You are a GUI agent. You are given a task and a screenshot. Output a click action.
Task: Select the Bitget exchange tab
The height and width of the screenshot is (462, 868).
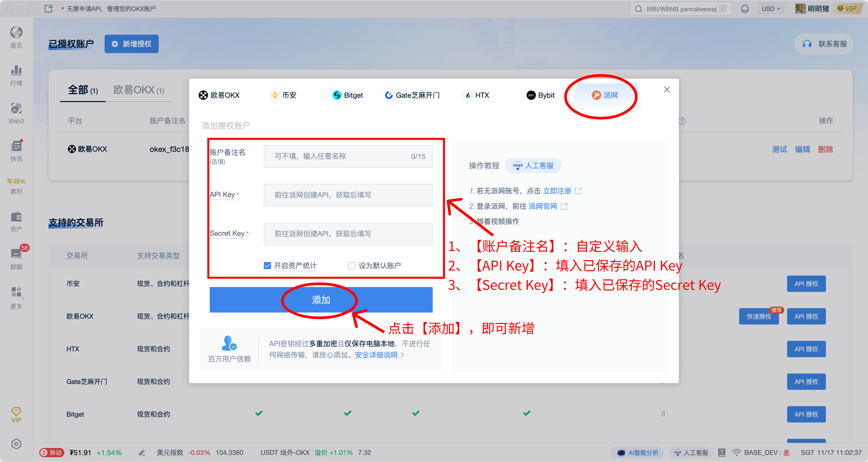(348, 95)
